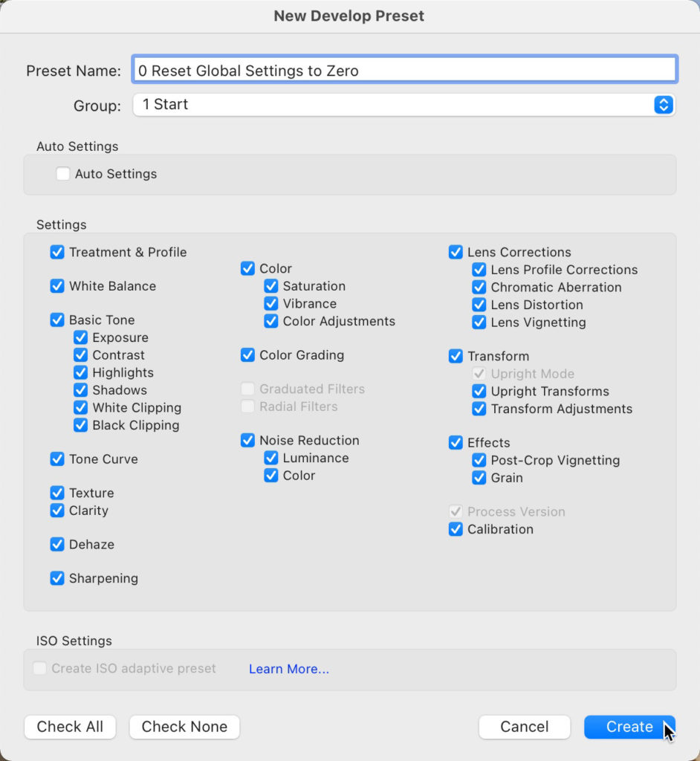Uncheck Sharpening in the Settings list
Screen dimensions: 700x761
coord(57,578)
